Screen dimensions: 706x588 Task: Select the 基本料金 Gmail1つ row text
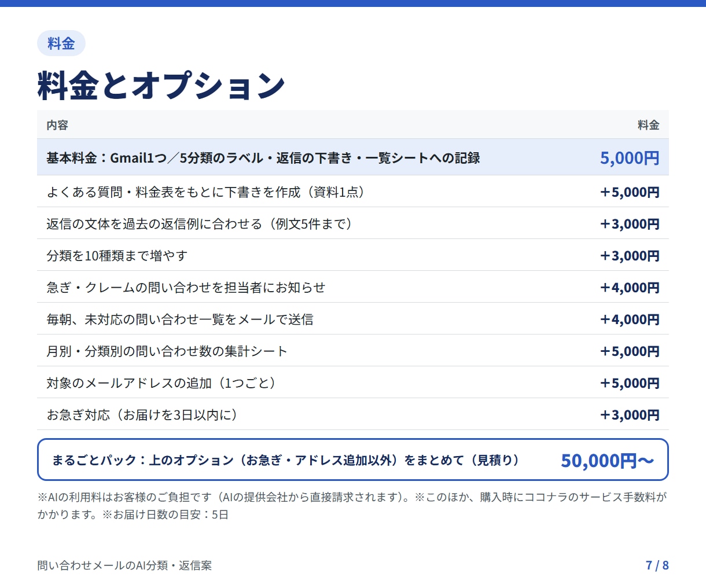point(263,158)
